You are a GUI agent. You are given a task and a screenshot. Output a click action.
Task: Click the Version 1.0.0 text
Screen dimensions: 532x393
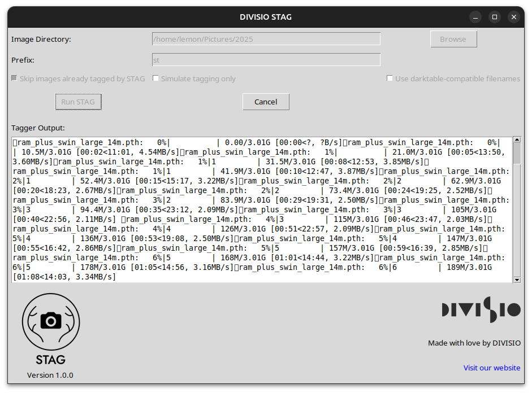pos(50,375)
